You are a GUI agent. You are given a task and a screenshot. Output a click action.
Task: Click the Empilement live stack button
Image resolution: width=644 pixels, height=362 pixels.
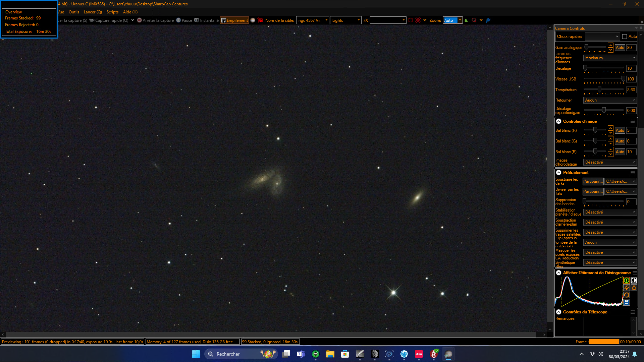[234, 20]
